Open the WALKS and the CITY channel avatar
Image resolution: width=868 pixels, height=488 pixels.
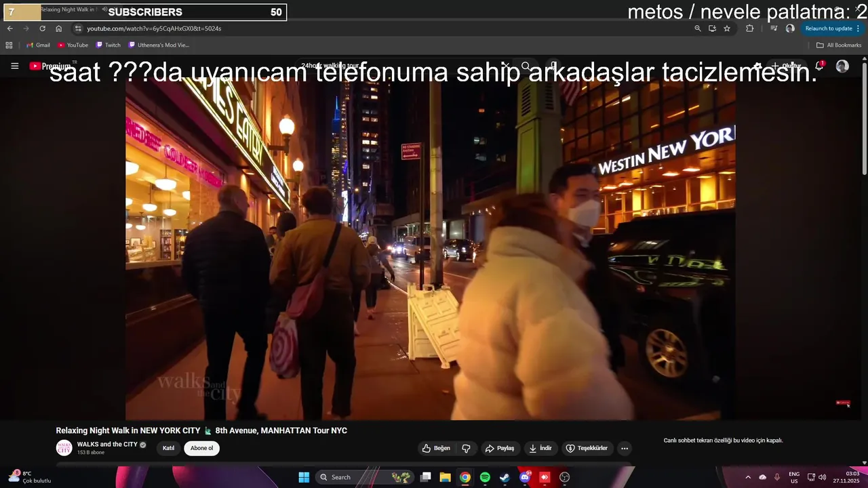pos(64,448)
